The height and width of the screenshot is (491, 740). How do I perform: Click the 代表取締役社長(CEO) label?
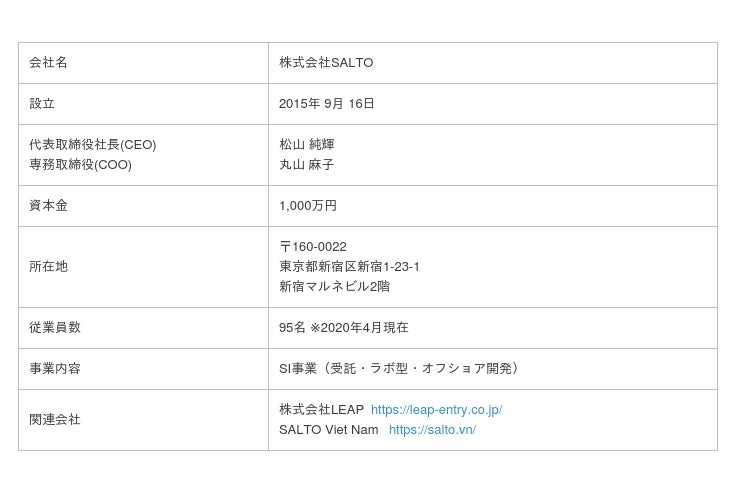click(x=92, y=145)
